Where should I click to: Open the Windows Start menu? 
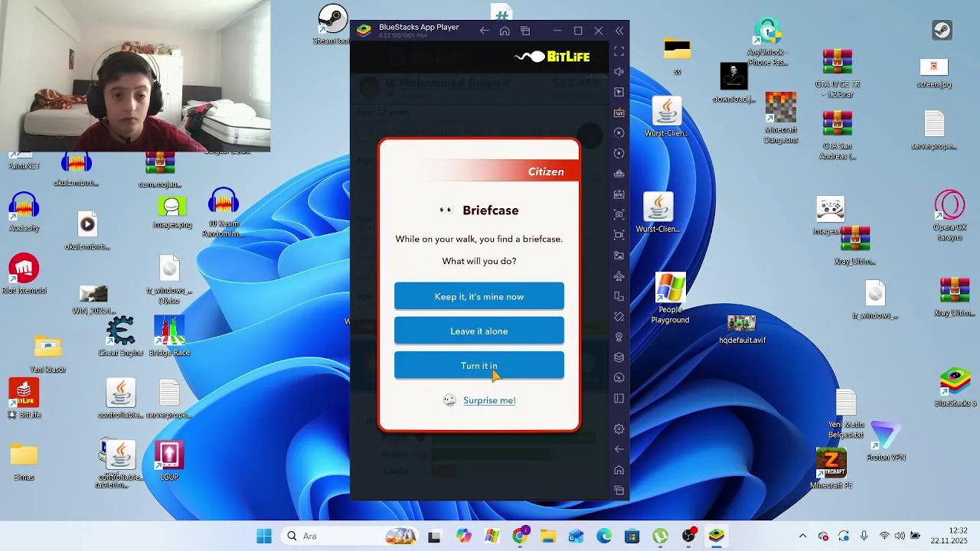point(264,536)
